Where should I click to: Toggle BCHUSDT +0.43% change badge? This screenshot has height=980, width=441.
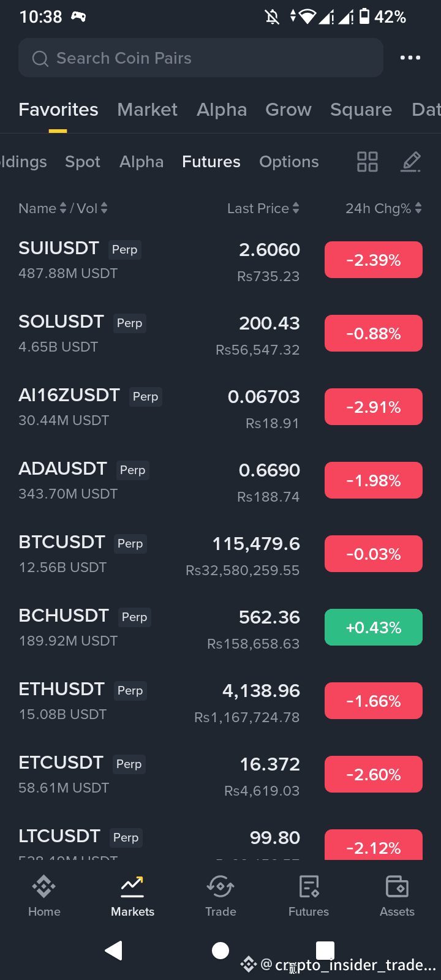[x=374, y=627]
